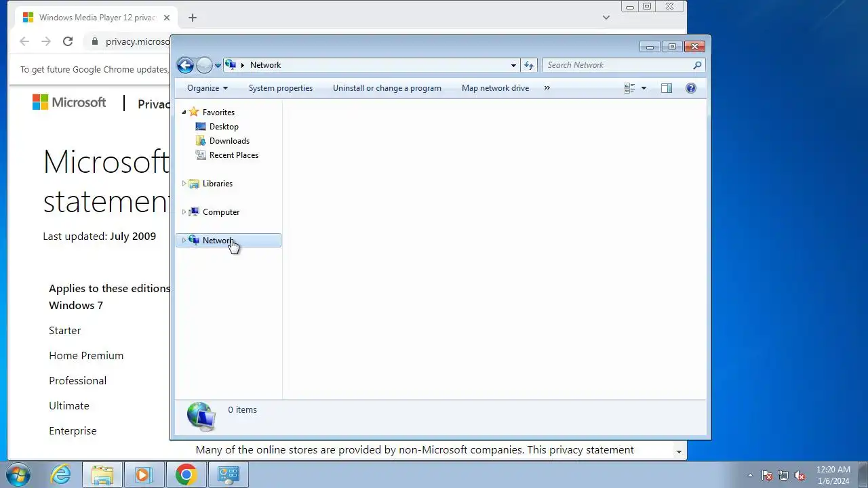This screenshot has height=488, width=868.
Task: Toggle the preview pane button
Action: point(667,88)
